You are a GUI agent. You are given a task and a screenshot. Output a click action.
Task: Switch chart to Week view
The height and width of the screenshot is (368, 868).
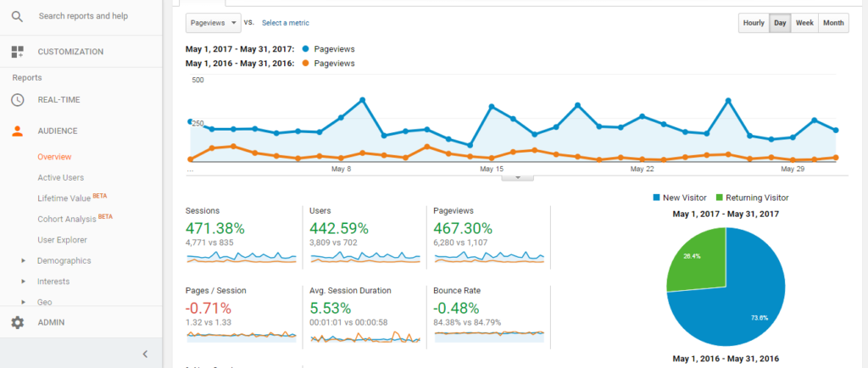[x=804, y=23]
